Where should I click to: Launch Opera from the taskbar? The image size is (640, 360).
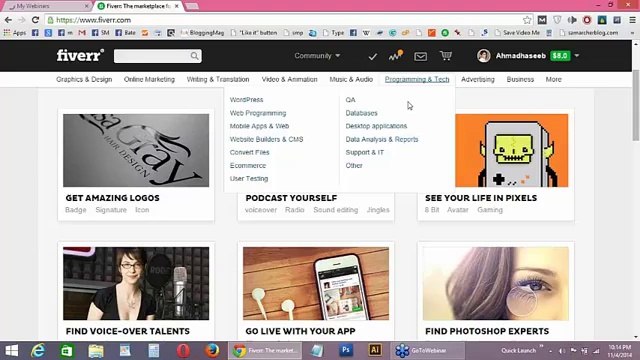pos(183,350)
